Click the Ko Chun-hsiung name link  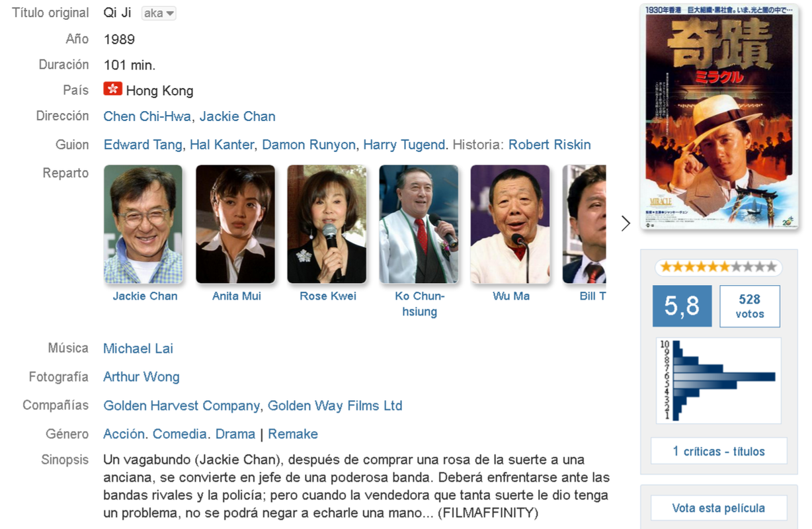click(420, 304)
